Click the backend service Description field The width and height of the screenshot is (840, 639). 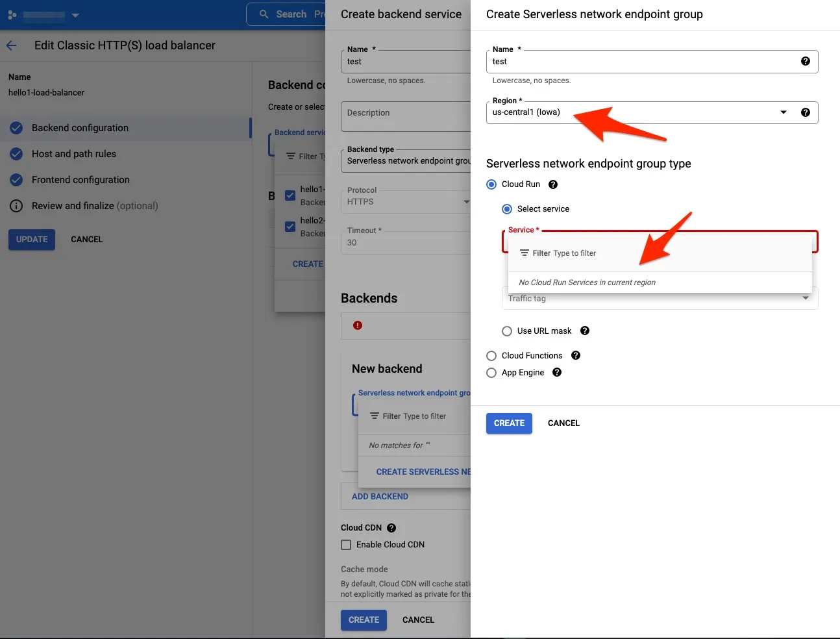tap(406, 116)
